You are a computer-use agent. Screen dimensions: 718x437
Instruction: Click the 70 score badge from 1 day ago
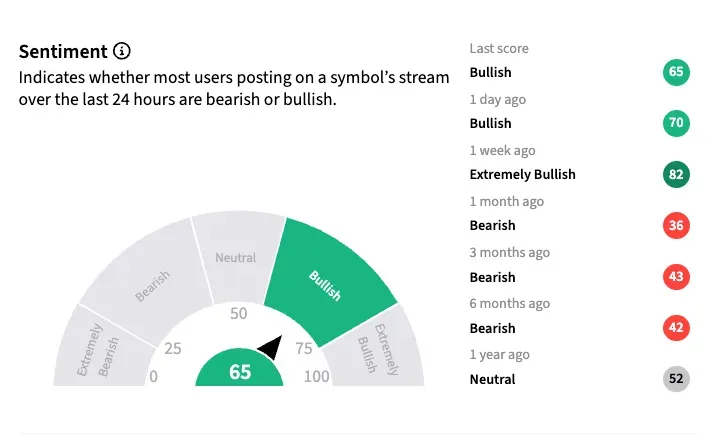tap(676, 124)
